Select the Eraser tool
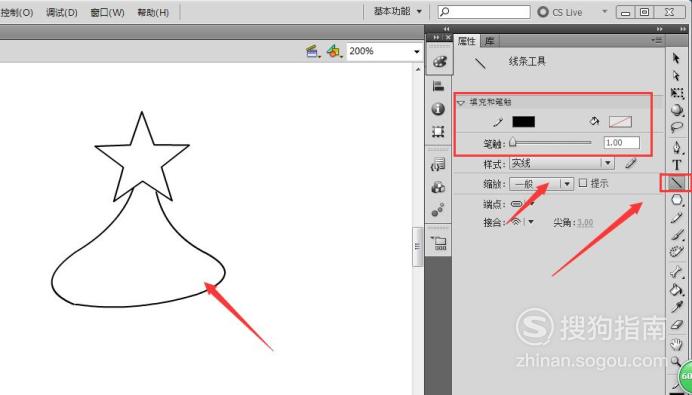Image resolution: width=692 pixels, height=395 pixels. point(677,325)
